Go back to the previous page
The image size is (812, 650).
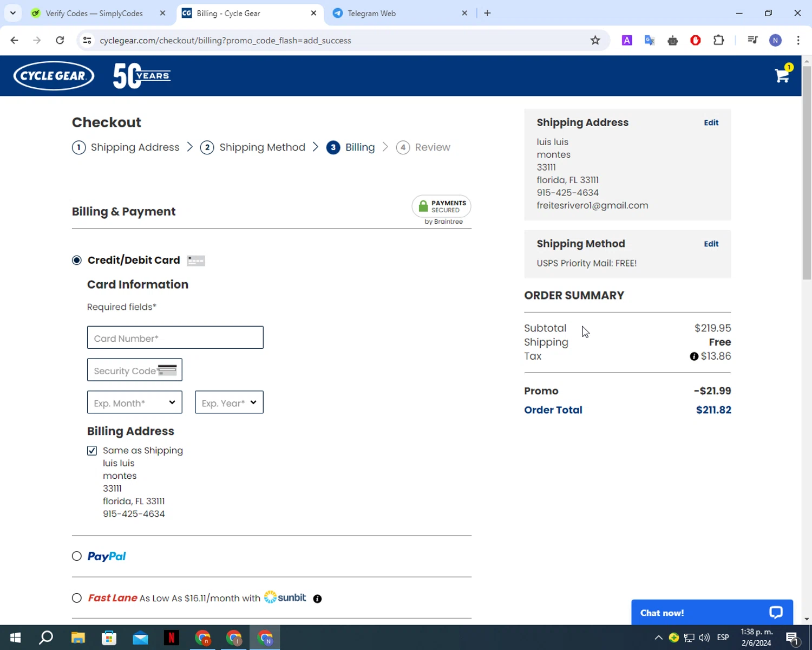click(15, 40)
